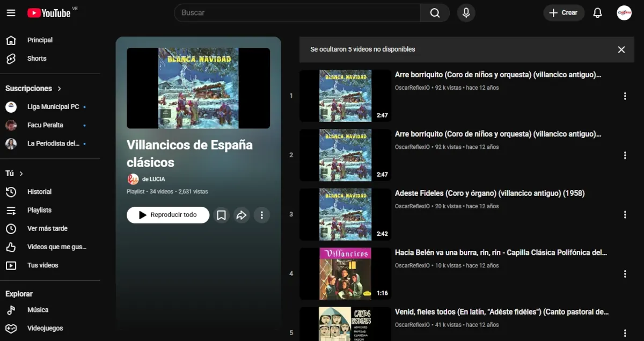Click the search magnifier button

(x=435, y=13)
